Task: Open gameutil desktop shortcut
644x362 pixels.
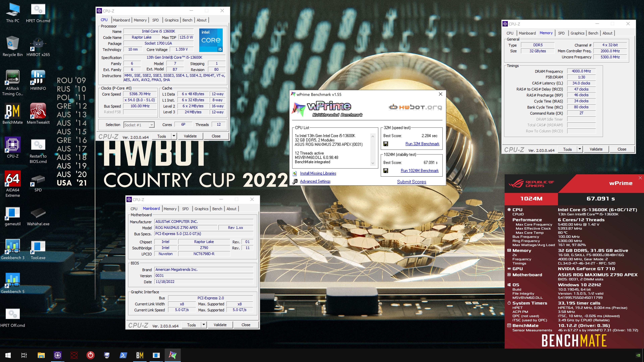Action: [13, 216]
